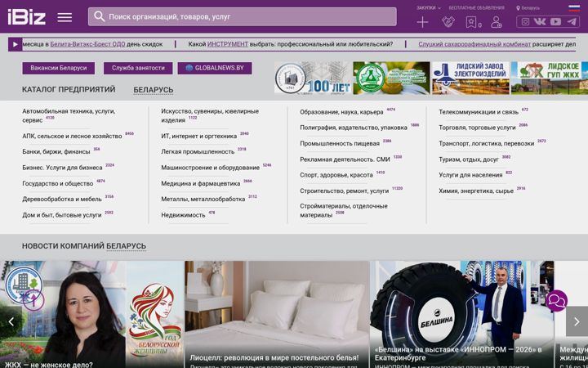Image resolution: width=588 pixels, height=368 pixels.
Task: Click the GLOBALNEWS.BY button
Action: point(215,68)
